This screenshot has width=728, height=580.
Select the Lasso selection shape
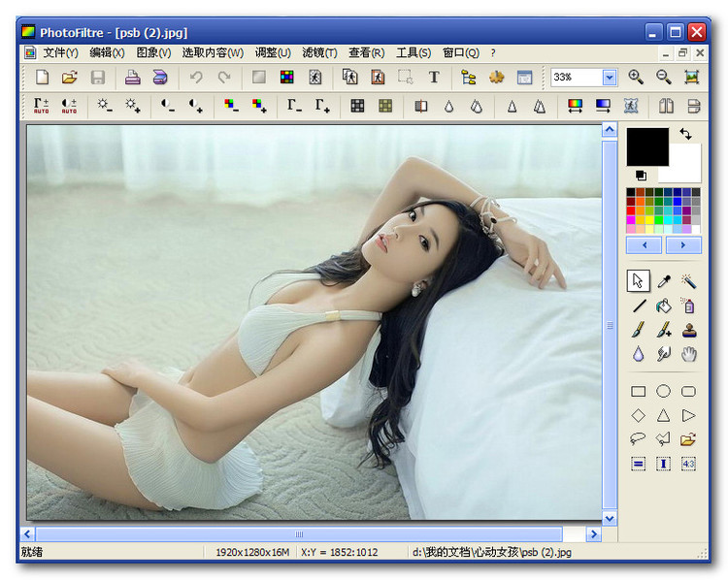639,439
